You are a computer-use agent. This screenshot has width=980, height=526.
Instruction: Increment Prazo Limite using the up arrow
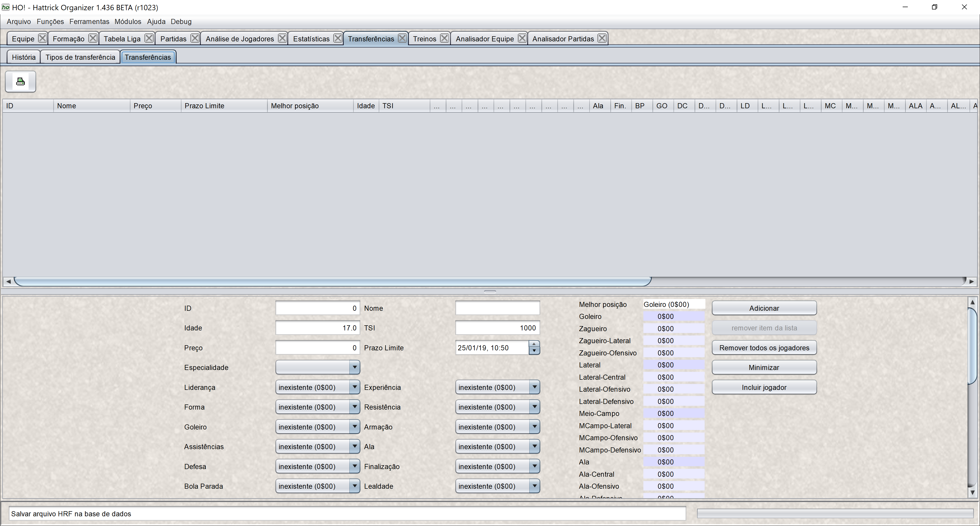click(x=534, y=344)
